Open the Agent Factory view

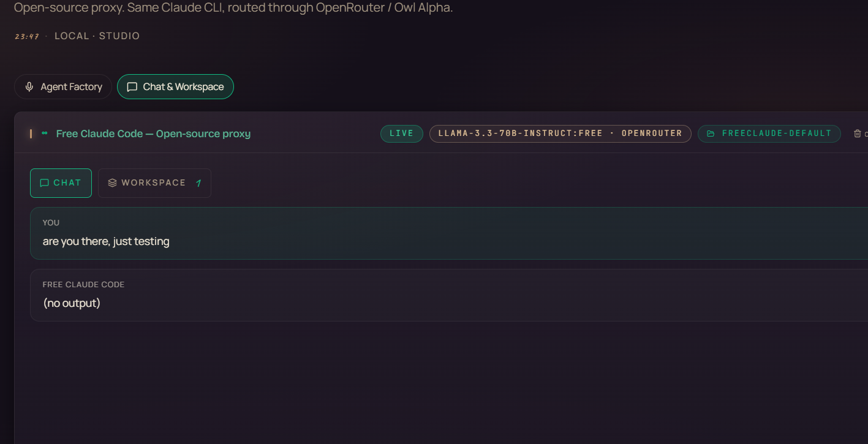click(x=63, y=87)
